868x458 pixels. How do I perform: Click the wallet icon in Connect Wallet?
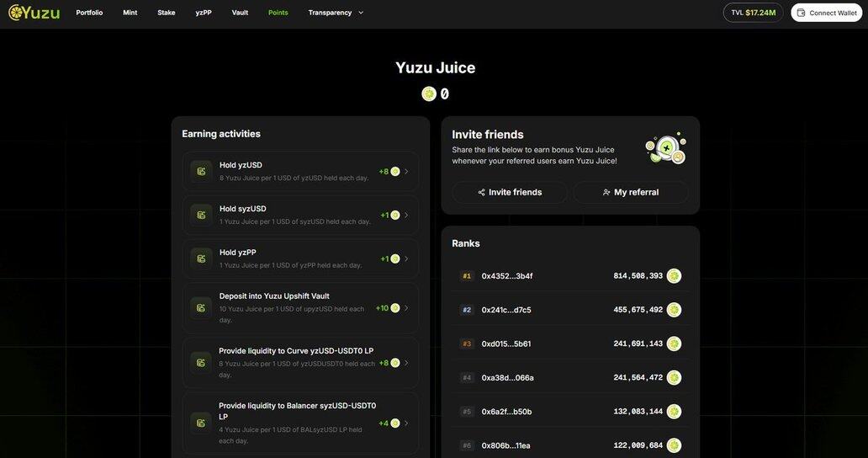801,13
